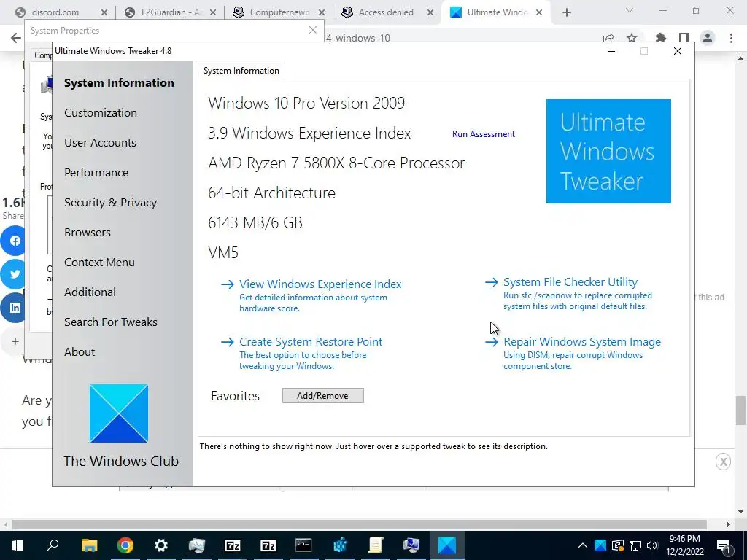Open Chrome's three-dot menu
The height and width of the screenshot is (560, 747).
pos(731,38)
